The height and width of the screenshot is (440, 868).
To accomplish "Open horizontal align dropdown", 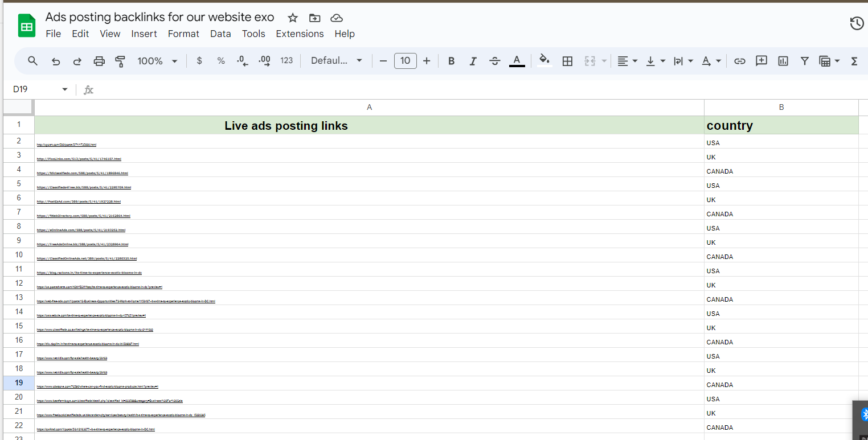I will point(627,61).
